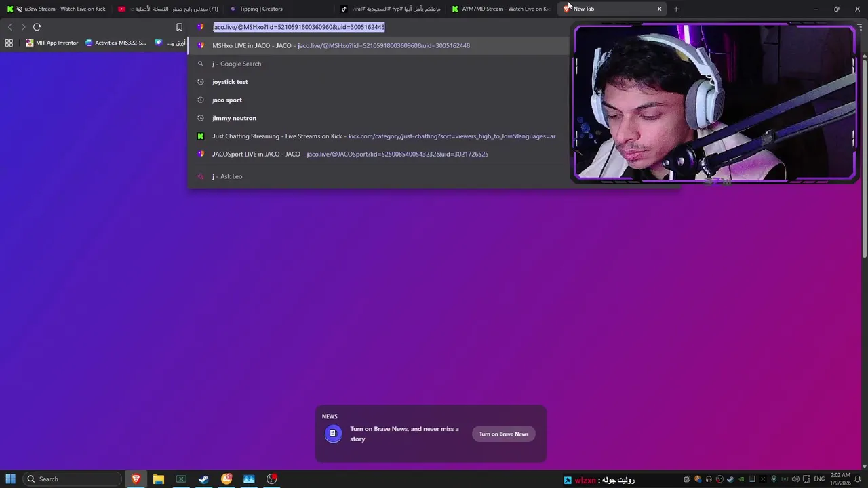The width and height of the screenshot is (868, 488).
Task: Choose 'jaco sport' history suggestion
Action: (x=380, y=100)
